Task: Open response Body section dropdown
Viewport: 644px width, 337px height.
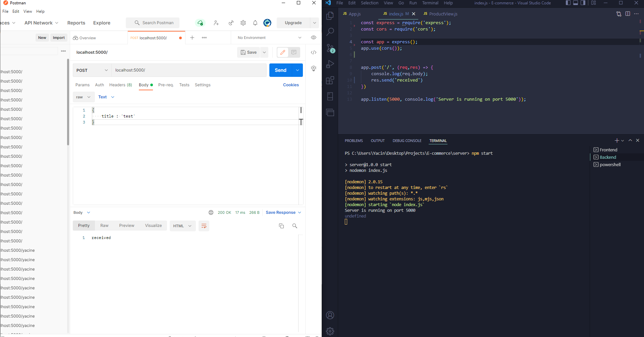Action: point(82,212)
